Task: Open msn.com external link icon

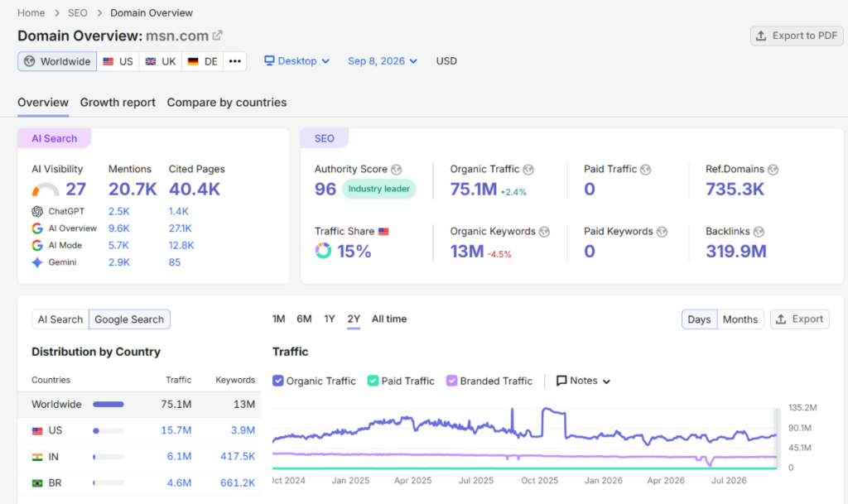Action: (x=218, y=36)
